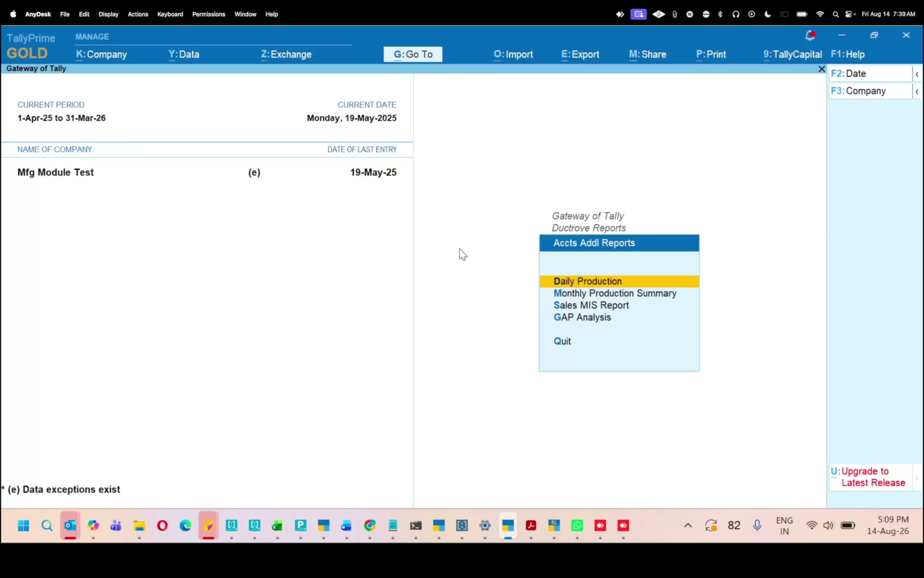Open the Terminal taskbar icon
924x578 pixels.
tap(416, 525)
